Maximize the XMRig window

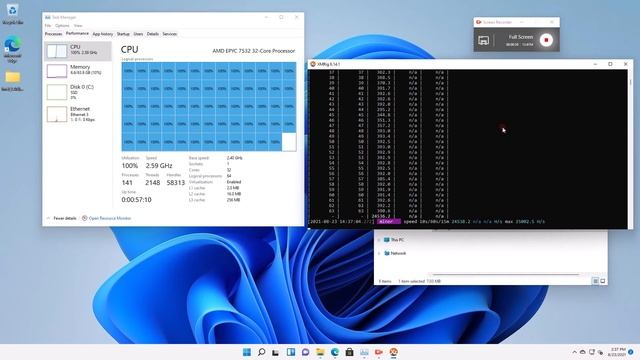[x=610, y=64]
